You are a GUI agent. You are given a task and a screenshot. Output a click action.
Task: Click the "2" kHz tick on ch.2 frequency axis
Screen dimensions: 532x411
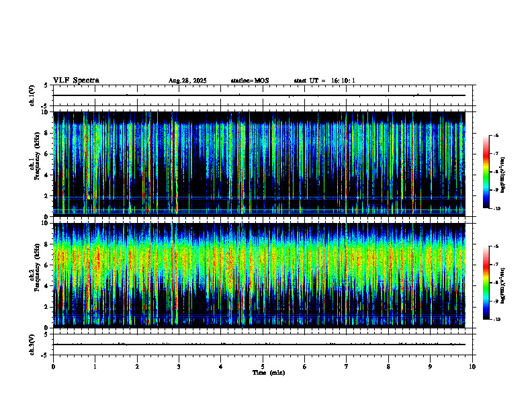coord(47,307)
